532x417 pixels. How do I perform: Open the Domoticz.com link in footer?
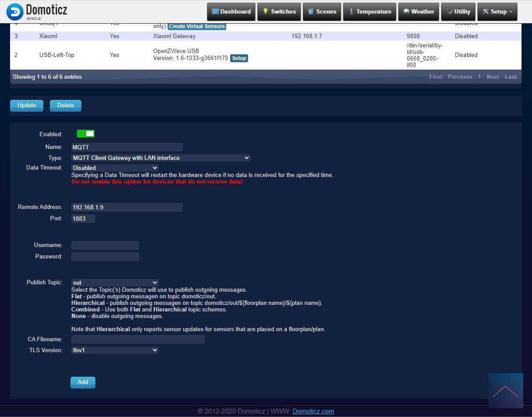(x=313, y=411)
